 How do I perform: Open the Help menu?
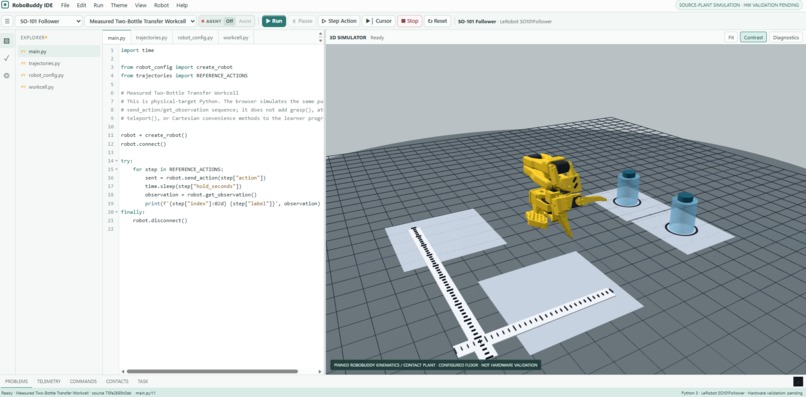pyautogui.click(x=182, y=5)
